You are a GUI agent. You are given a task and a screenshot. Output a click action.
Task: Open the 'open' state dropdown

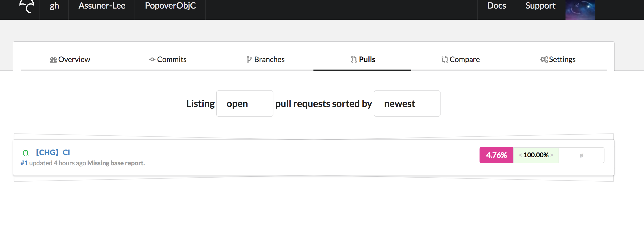coord(245,104)
